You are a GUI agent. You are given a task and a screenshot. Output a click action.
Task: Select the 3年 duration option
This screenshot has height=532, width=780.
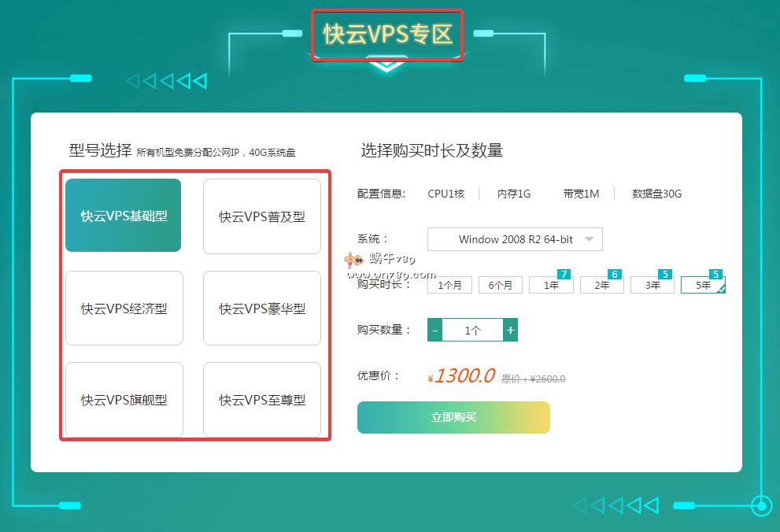coord(652,285)
